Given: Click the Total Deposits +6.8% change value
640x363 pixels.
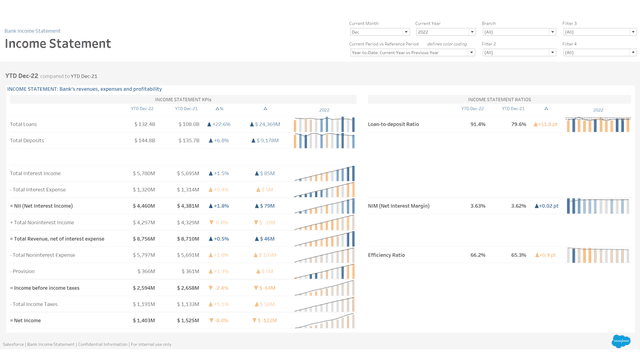Looking at the screenshot, I should pyautogui.click(x=219, y=140).
